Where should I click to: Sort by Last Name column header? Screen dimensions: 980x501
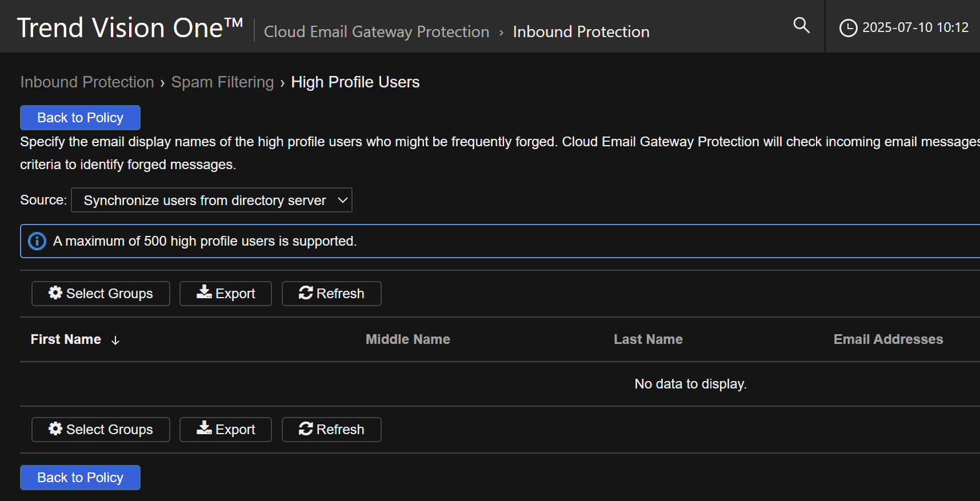pyautogui.click(x=648, y=339)
